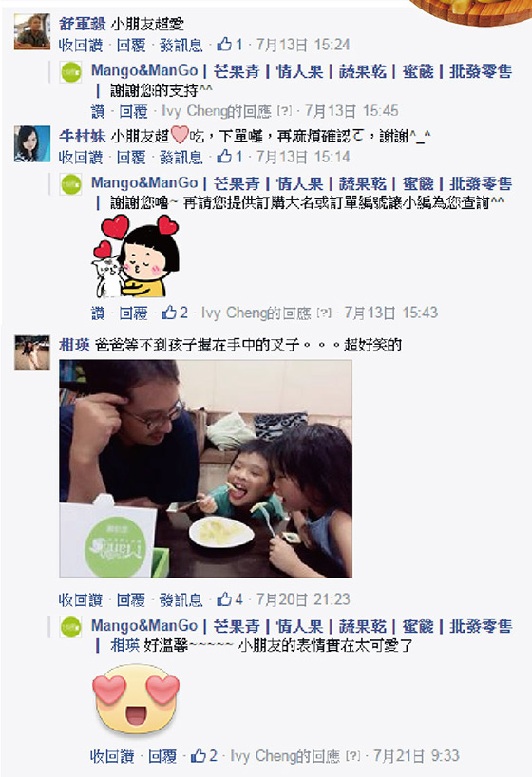Open the father and kids eating photo
This screenshot has height=777, width=532.
click(206, 469)
